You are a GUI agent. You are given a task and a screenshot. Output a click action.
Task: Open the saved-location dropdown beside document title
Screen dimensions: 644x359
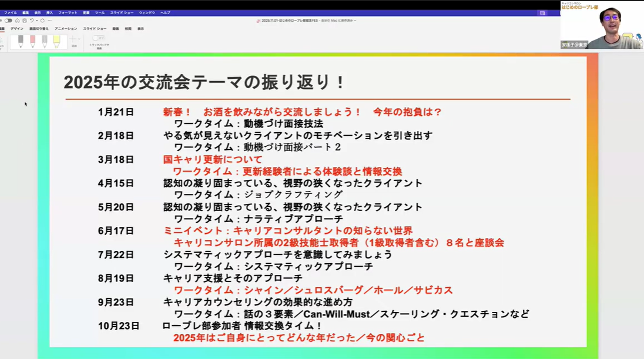tap(355, 20)
